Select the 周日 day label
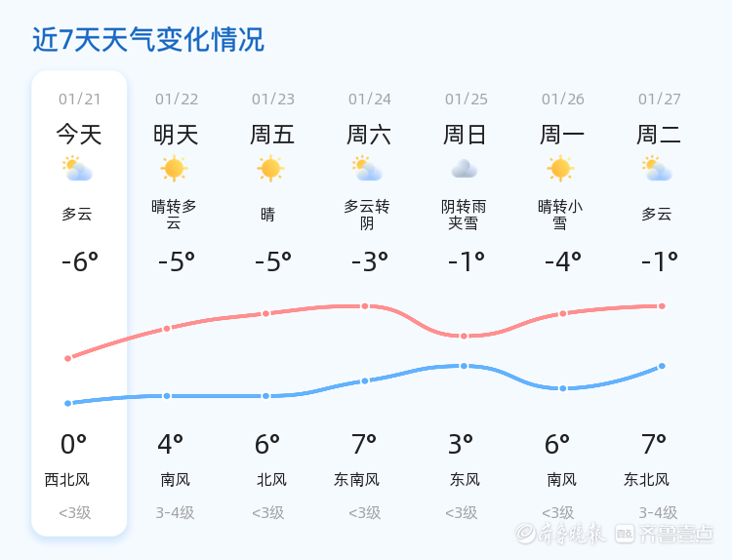 coord(466,135)
